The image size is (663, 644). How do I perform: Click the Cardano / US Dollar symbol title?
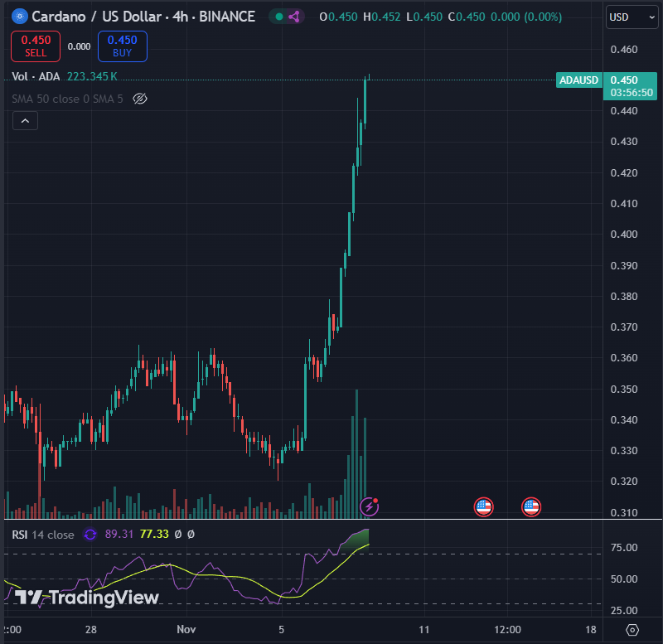[x=97, y=17]
